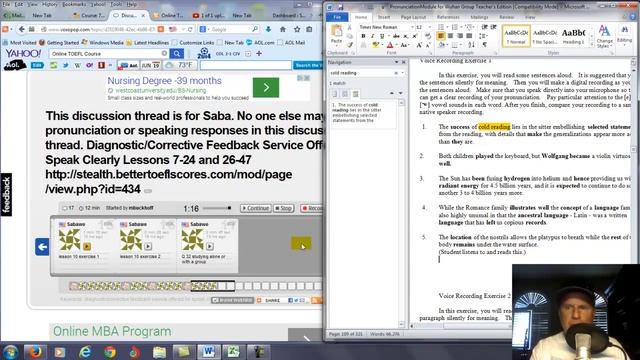Open the stealth.bettertoeflscores.com link

(x=169, y=182)
